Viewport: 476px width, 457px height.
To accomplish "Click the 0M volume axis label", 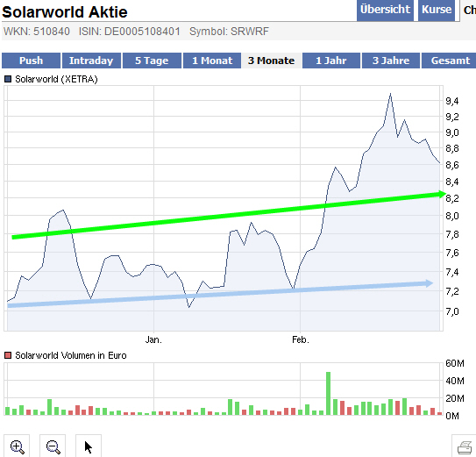I will (x=452, y=416).
